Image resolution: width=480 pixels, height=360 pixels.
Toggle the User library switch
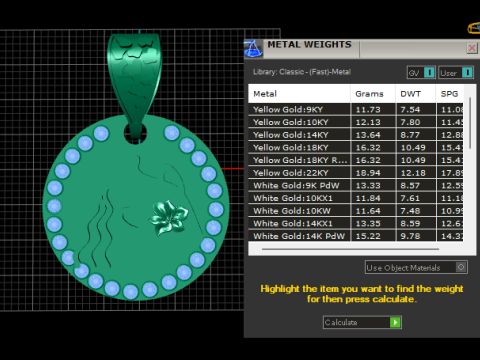[456, 72]
